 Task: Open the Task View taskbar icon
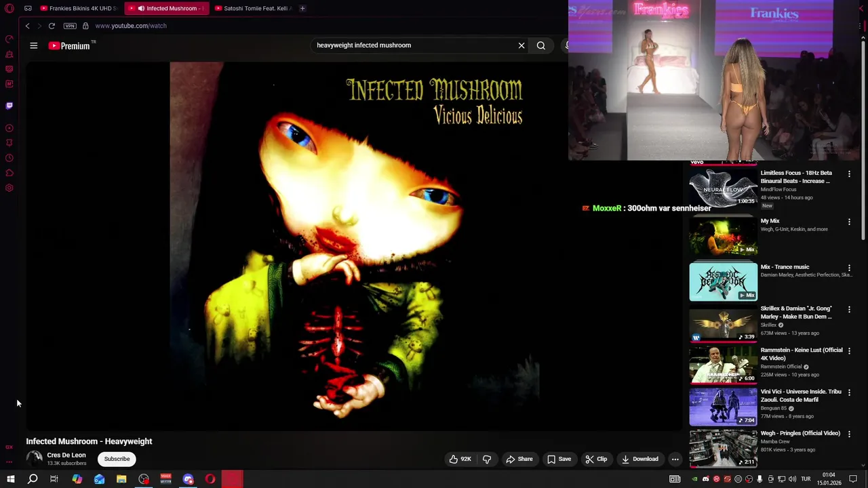click(54, 479)
